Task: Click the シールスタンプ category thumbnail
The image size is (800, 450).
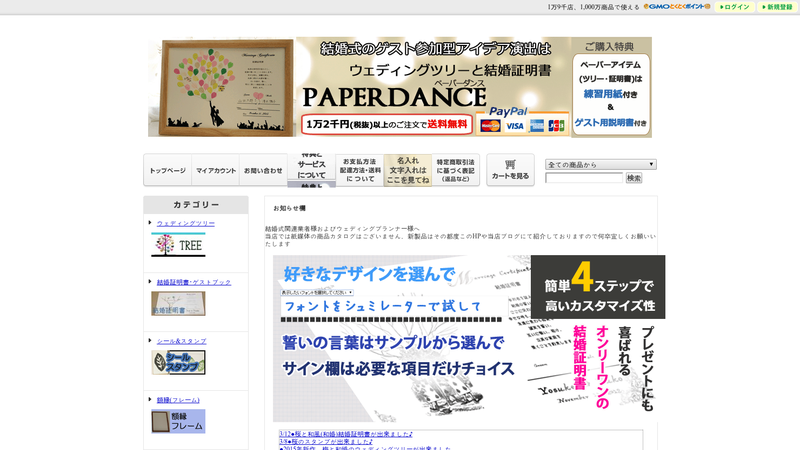Action: (x=178, y=362)
